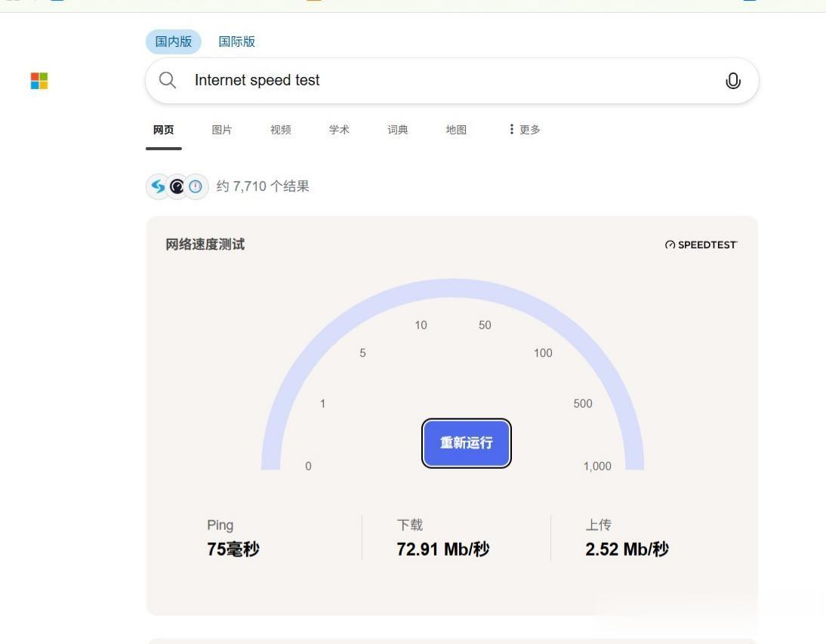
Task: Open the 网页 web results tab
Action: point(163,130)
